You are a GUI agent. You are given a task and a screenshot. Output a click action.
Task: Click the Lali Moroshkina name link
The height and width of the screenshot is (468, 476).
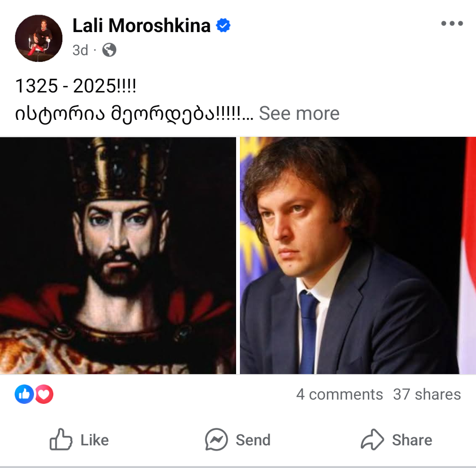tap(141, 25)
